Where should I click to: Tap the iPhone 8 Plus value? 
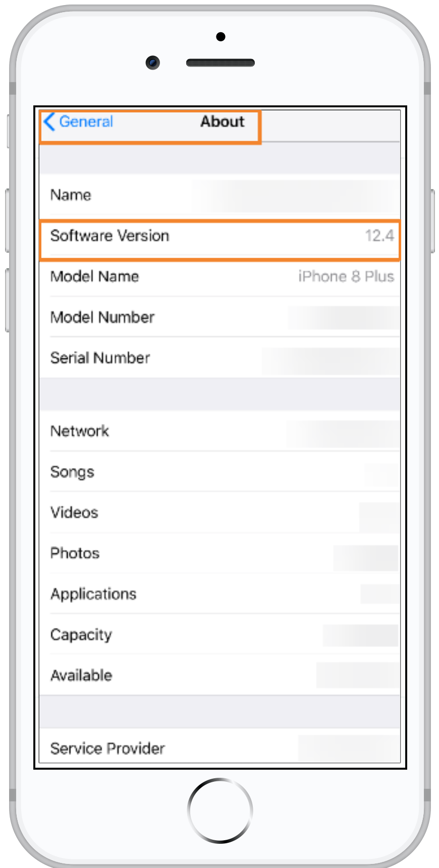346,276
